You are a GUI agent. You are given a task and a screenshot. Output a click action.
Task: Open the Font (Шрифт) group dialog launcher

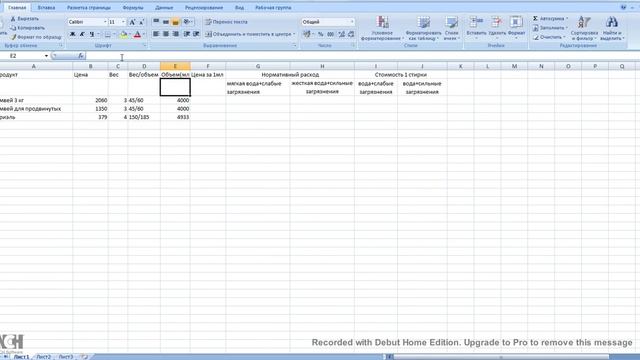pyautogui.click(x=144, y=46)
